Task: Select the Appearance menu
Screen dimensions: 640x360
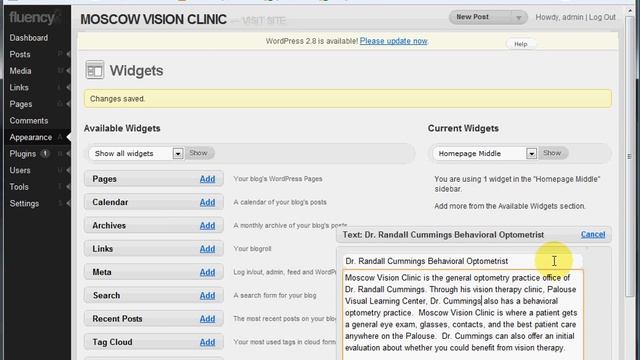Action: pos(31,137)
